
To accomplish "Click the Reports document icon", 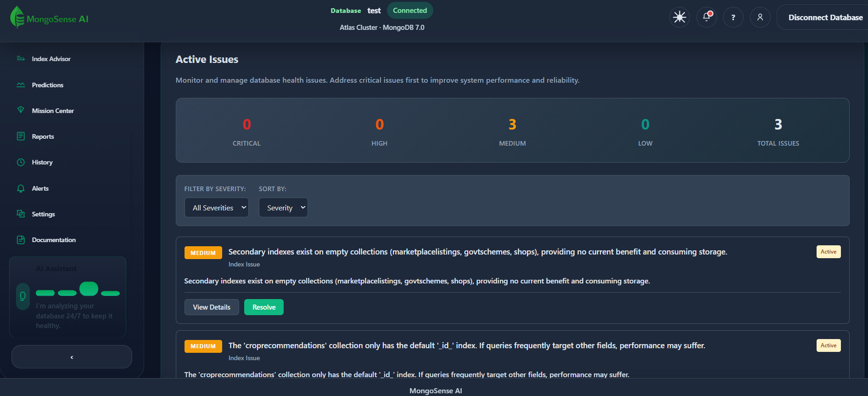I will click(x=21, y=136).
